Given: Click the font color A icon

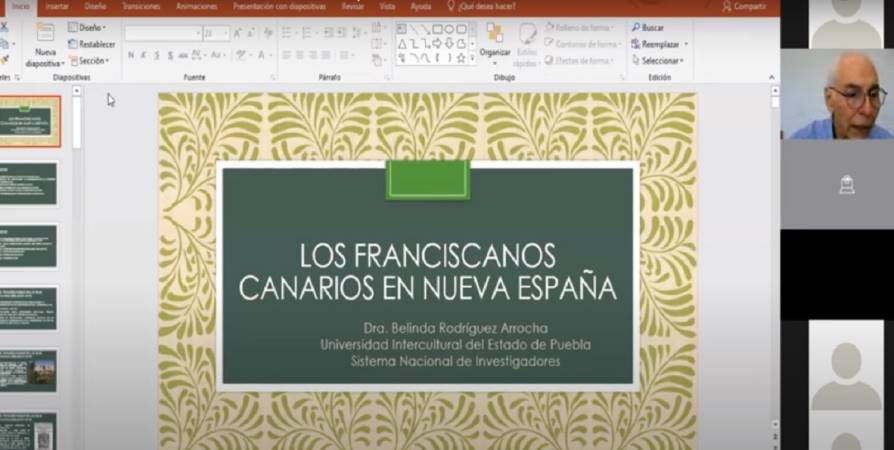Looking at the screenshot, I should coord(261,55).
